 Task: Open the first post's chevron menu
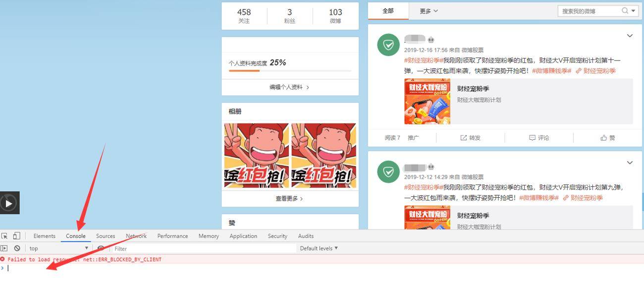[x=630, y=36]
